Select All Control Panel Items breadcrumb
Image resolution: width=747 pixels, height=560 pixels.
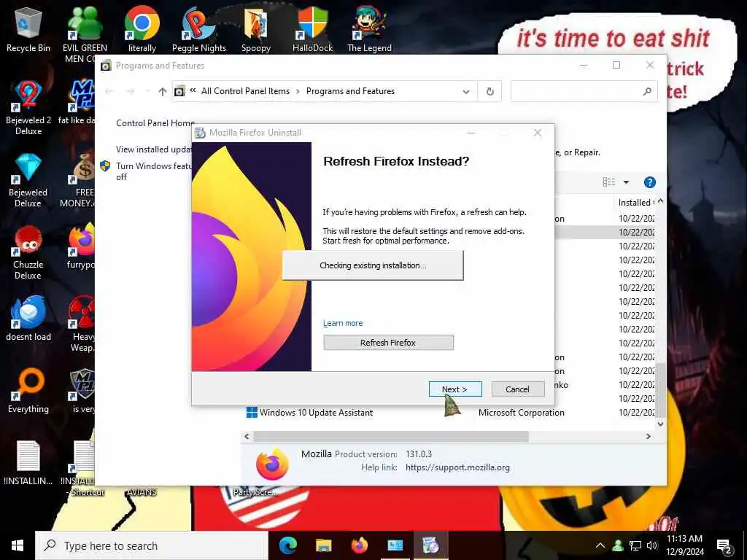click(x=245, y=91)
